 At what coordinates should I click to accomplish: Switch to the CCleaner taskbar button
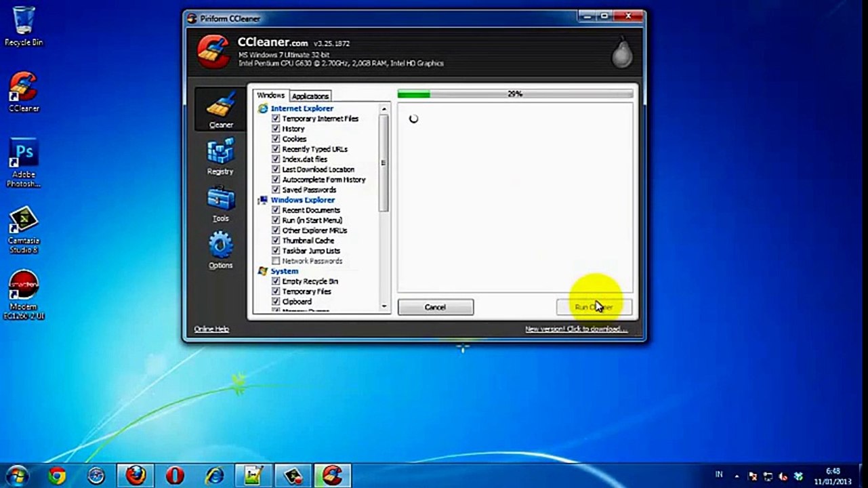[x=332, y=476]
